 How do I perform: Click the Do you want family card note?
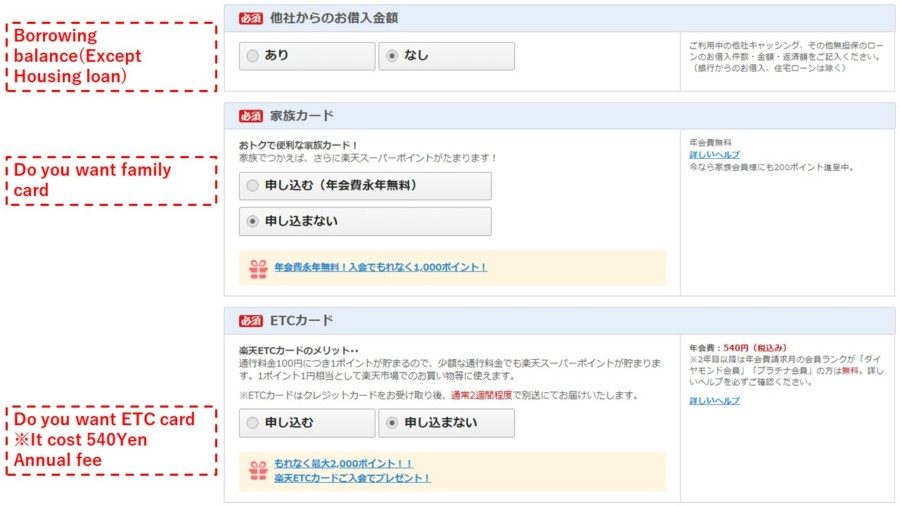pos(111,181)
